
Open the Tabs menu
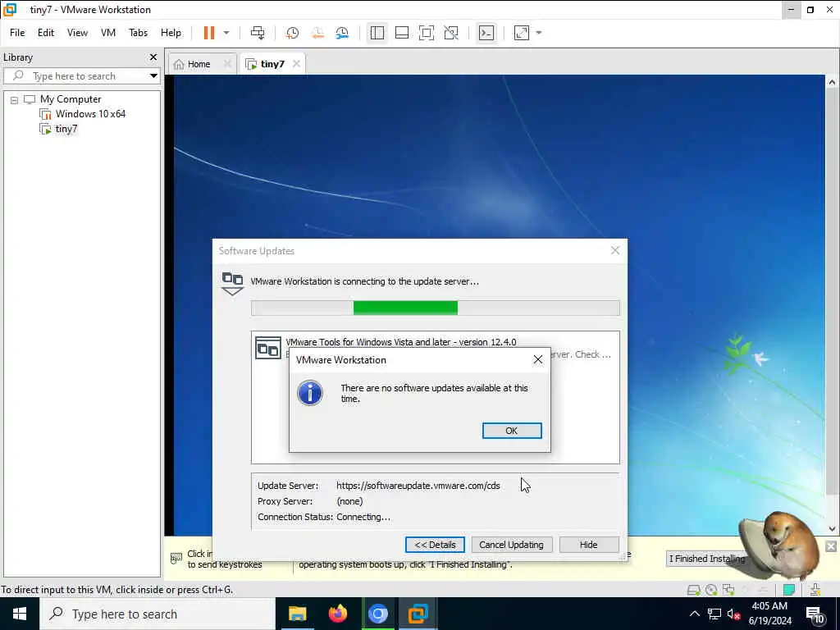[138, 33]
